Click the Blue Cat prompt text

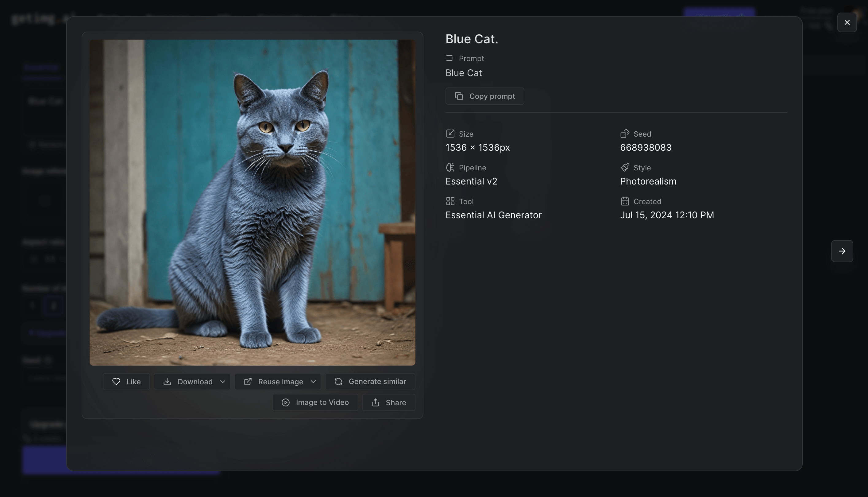pyautogui.click(x=464, y=73)
